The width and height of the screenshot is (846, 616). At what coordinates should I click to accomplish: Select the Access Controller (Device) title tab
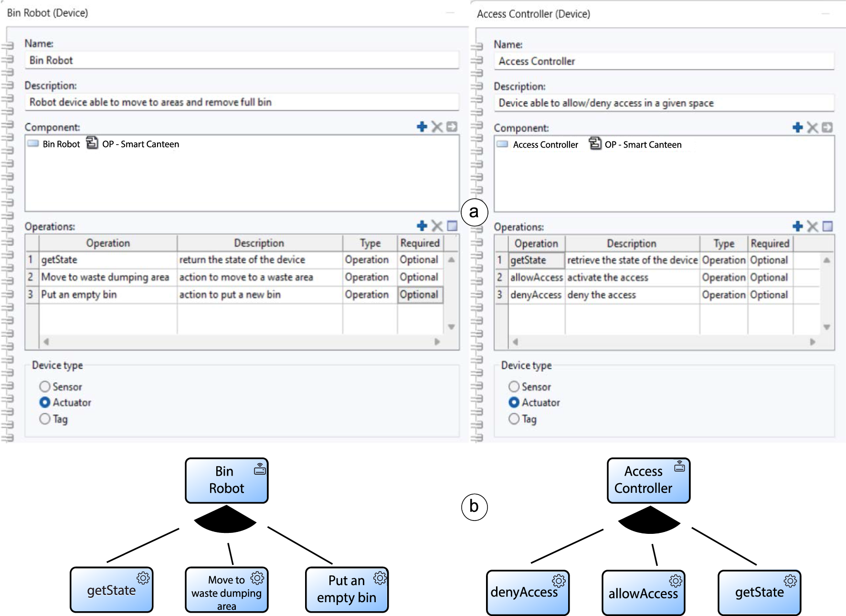point(533,14)
